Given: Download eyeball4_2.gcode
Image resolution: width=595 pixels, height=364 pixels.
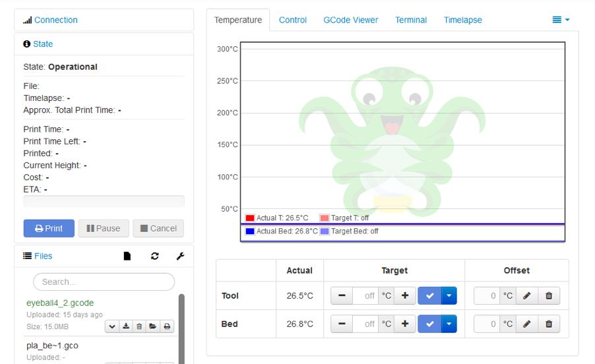Looking at the screenshot, I should 126,326.
